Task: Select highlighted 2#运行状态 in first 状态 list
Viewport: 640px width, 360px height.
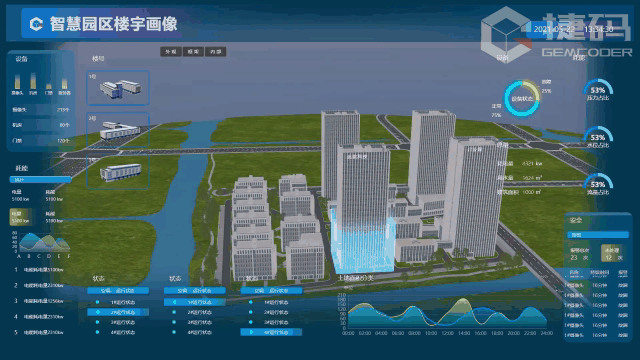Action: [x=118, y=312]
